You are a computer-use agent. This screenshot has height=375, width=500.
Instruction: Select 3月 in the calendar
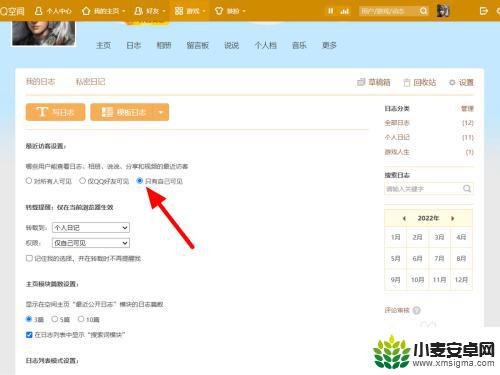pyautogui.click(x=439, y=237)
